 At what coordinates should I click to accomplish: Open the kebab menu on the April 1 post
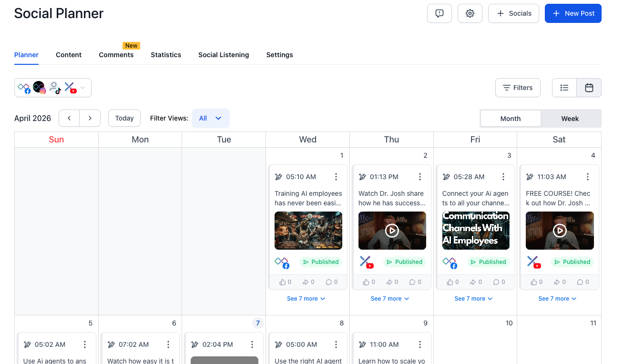coord(336,177)
